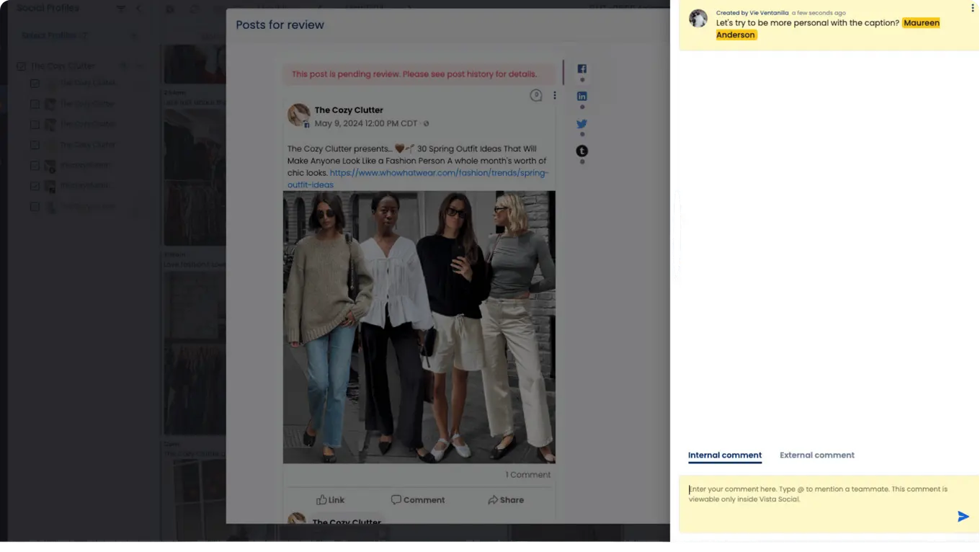
Task: Click the Share button under the post
Action: [x=506, y=500]
